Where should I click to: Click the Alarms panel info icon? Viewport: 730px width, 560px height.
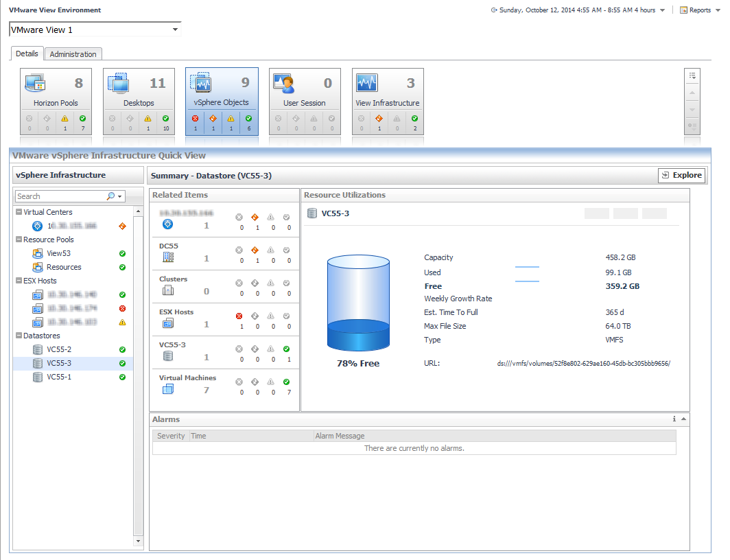point(674,419)
